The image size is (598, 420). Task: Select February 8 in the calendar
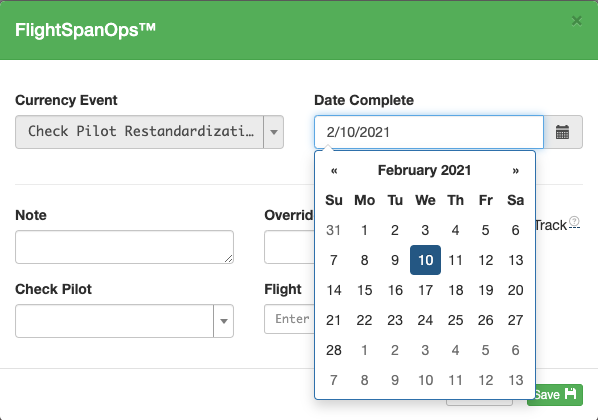(365, 260)
